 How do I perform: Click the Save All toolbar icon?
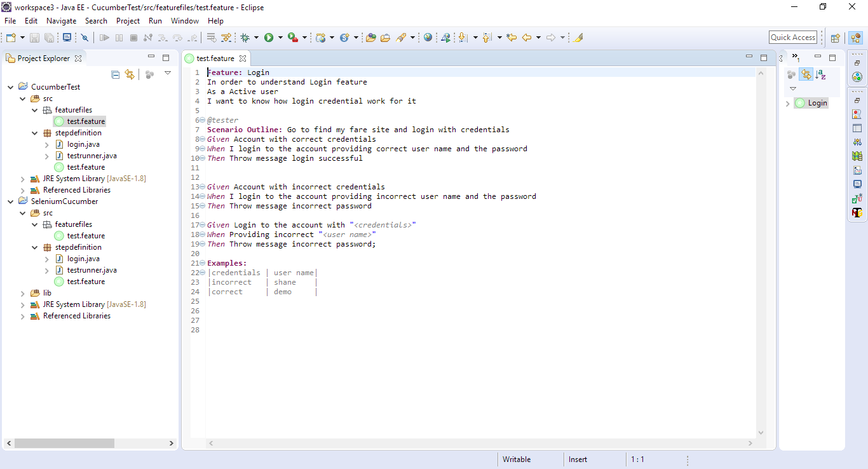tap(50, 37)
